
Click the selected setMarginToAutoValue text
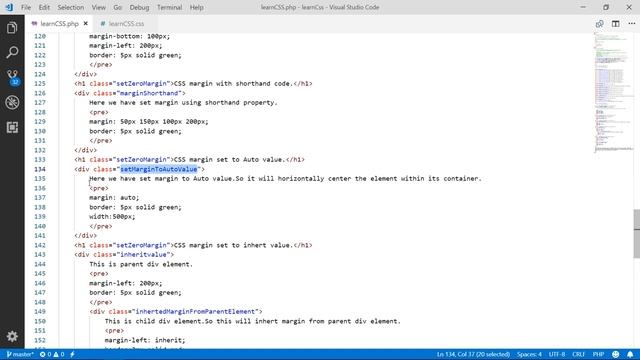(x=158, y=169)
